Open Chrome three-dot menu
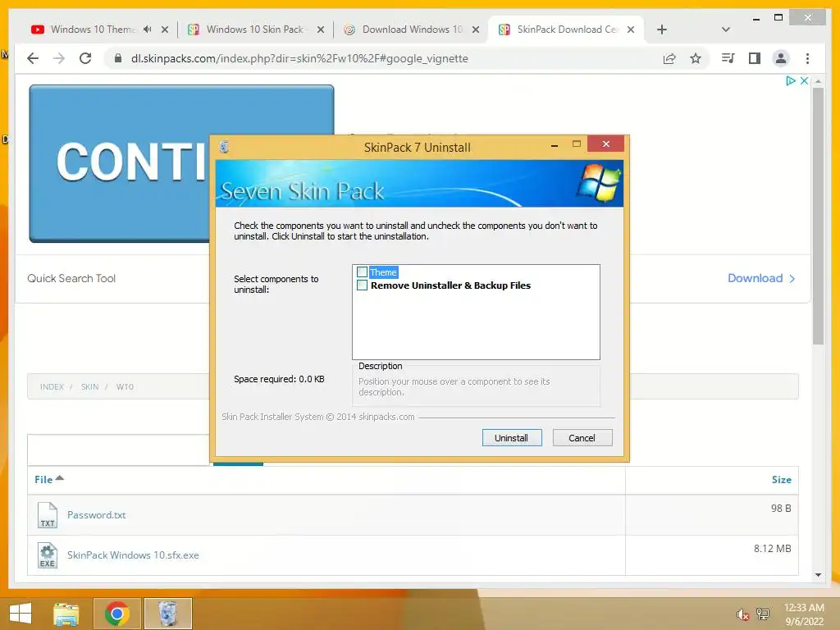Screen dimensions: 840x630 tap(807, 58)
